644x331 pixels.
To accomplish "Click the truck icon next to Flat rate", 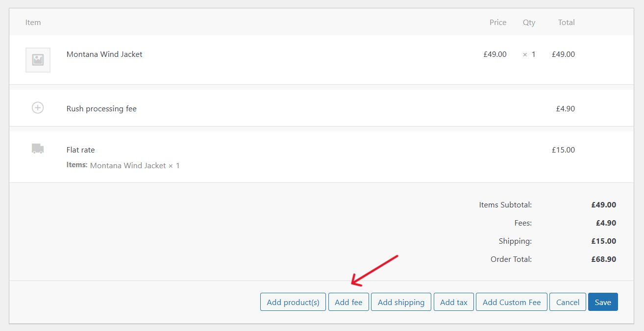I will point(38,149).
